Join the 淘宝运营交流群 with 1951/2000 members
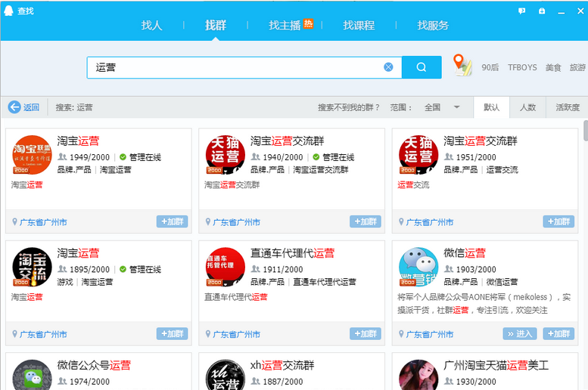 pyautogui.click(x=558, y=221)
